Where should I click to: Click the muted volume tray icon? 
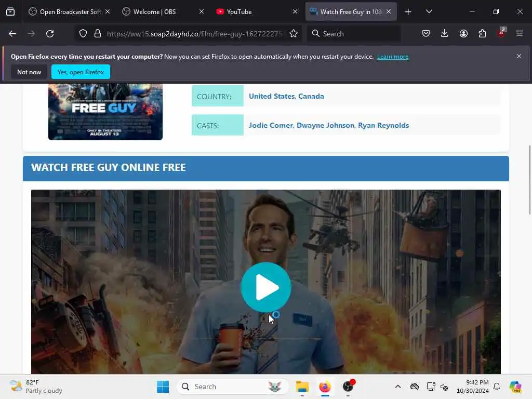[444, 387]
